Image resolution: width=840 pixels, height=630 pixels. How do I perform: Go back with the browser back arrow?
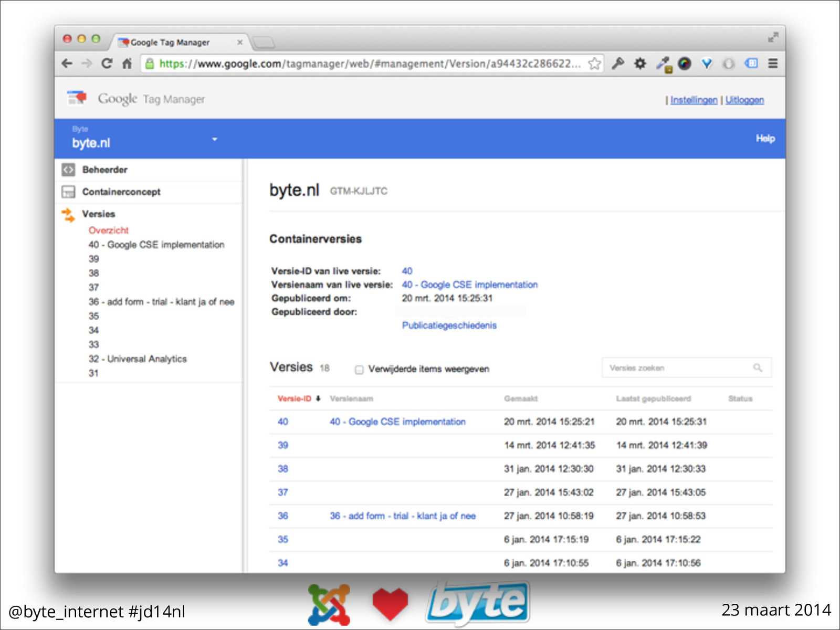coord(67,64)
